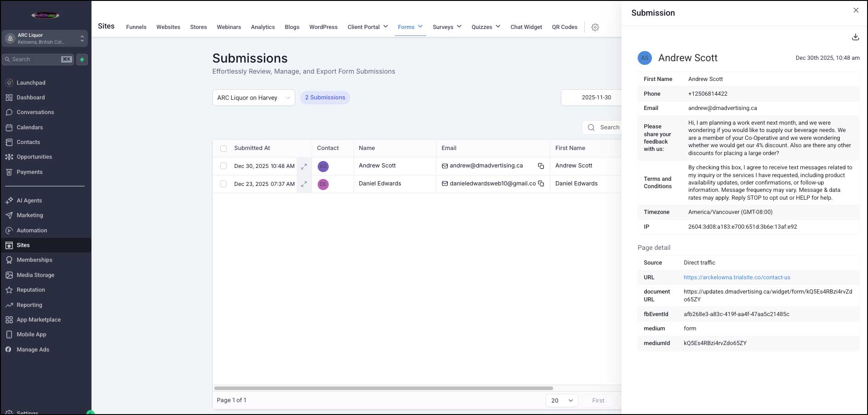Open the arckelowna.trialsite.co contact-us link
868x415 pixels.
pos(737,277)
